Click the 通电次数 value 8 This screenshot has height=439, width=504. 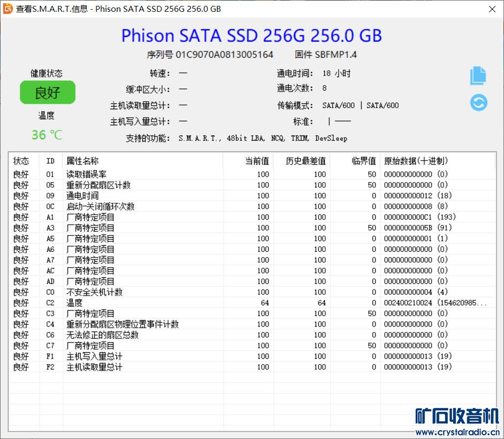point(324,88)
